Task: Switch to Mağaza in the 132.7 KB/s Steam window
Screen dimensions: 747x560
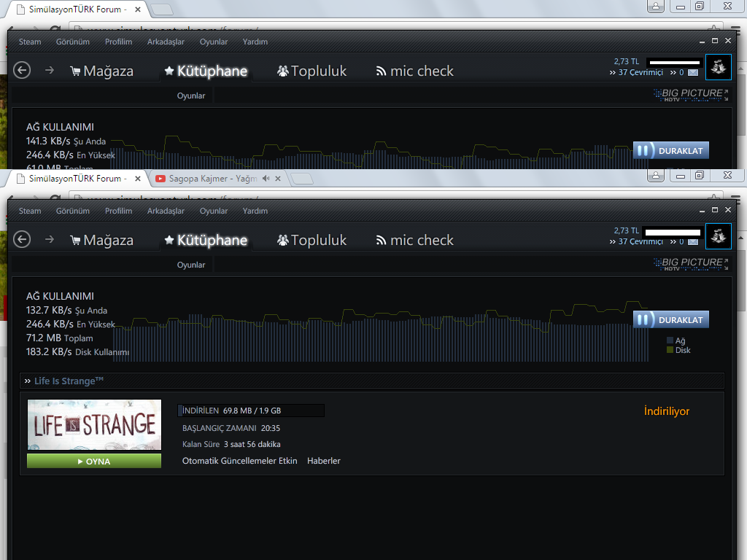Action: click(x=108, y=240)
